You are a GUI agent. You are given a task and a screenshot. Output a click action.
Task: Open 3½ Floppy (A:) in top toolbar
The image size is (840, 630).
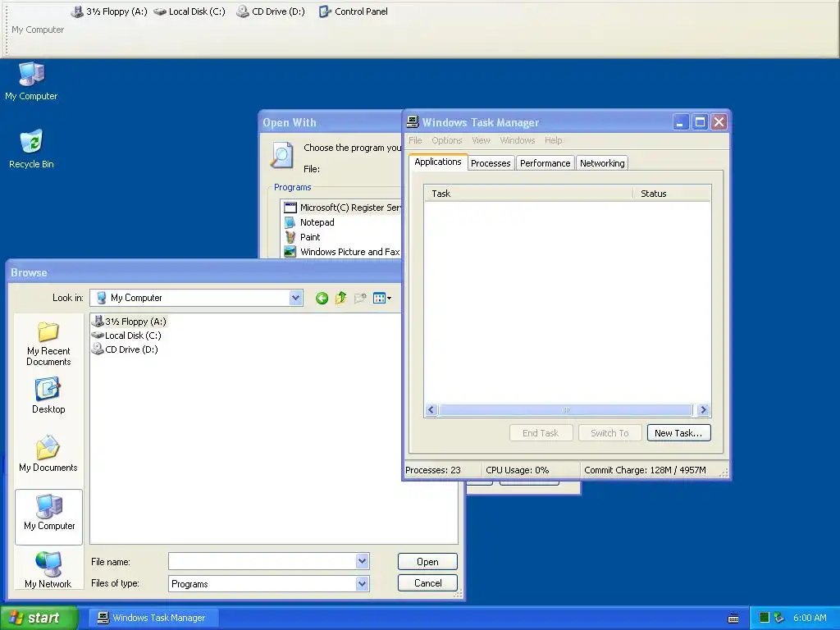point(109,11)
